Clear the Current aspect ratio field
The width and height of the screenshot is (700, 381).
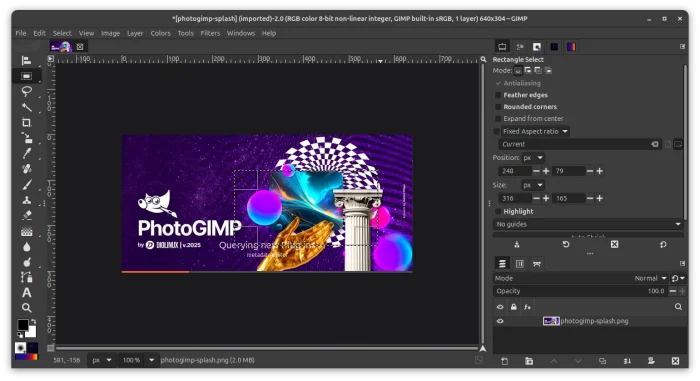point(654,144)
